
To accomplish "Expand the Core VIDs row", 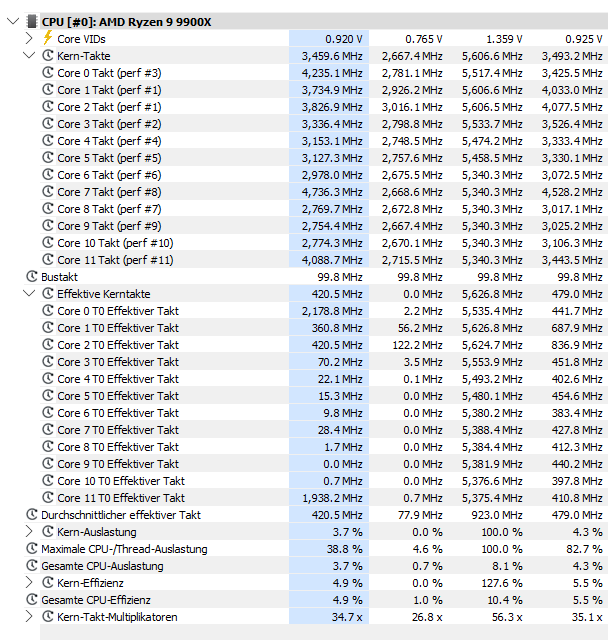I will click(x=29, y=38).
